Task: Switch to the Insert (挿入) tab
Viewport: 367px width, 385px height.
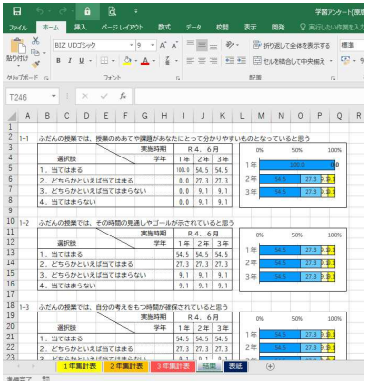Action: click(x=79, y=27)
